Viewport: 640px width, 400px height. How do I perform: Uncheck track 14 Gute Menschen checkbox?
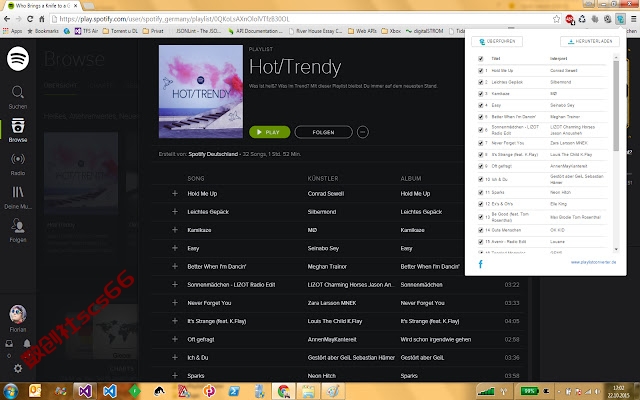coord(480,230)
